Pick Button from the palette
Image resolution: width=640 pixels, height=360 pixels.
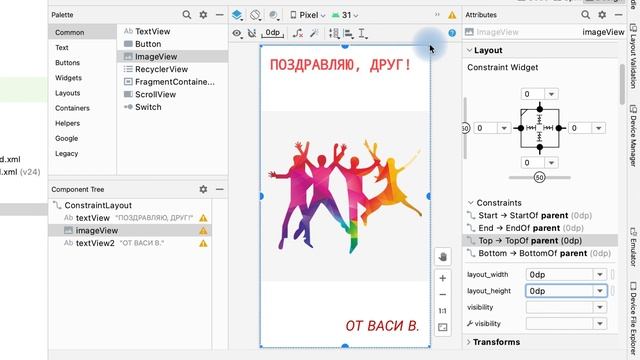coord(172,44)
